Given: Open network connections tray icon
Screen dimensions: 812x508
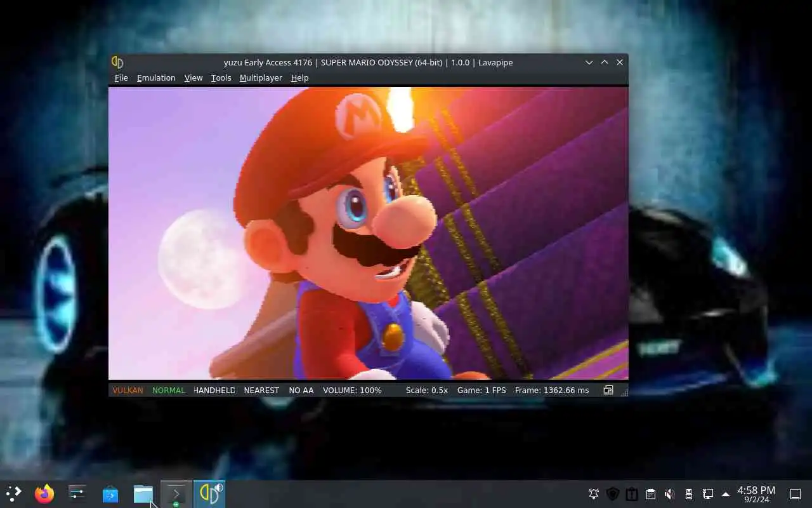Looking at the screenshot, I should click(707, 494).
